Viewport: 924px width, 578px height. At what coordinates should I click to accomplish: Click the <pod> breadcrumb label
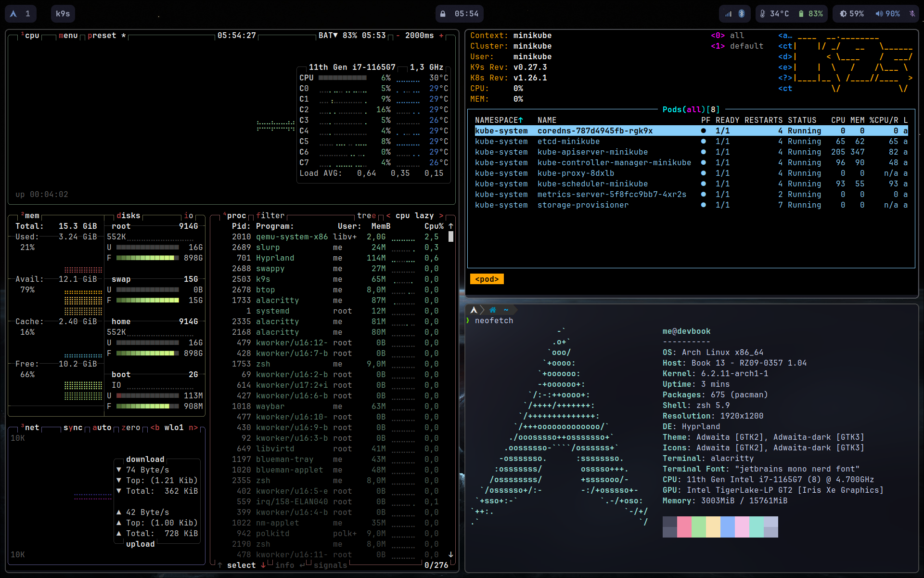(487, 279)
